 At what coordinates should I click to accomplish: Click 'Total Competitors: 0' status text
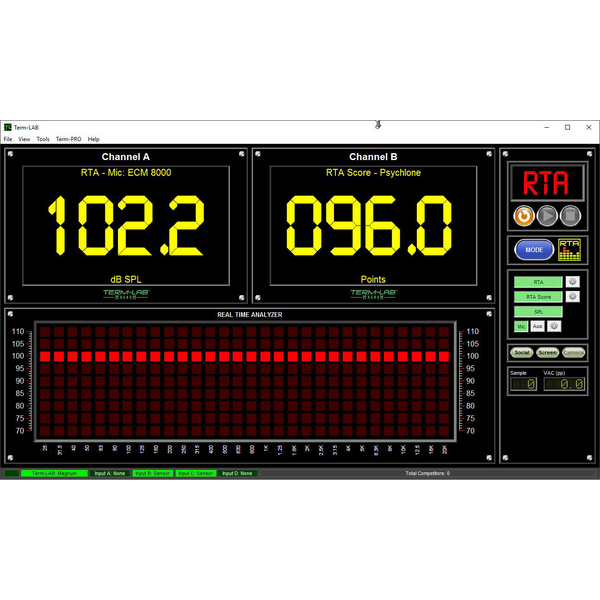click(x=427, y=473)
